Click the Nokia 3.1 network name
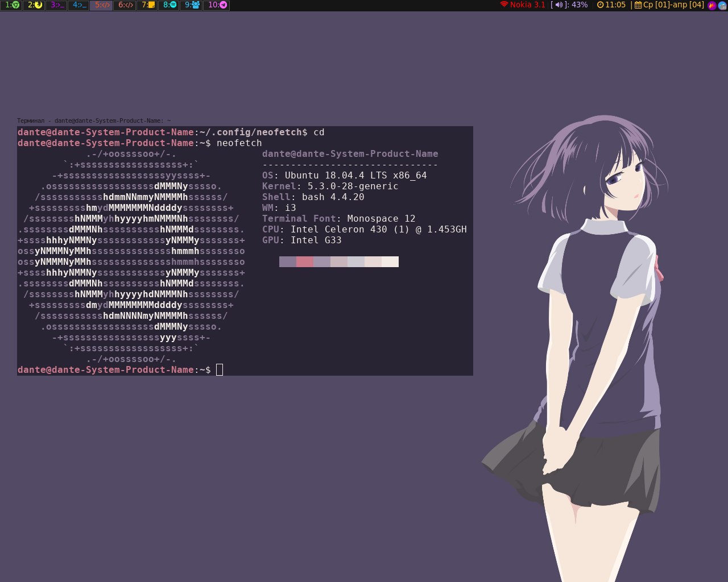Screen dimensions: 728x582 (528, 5)
